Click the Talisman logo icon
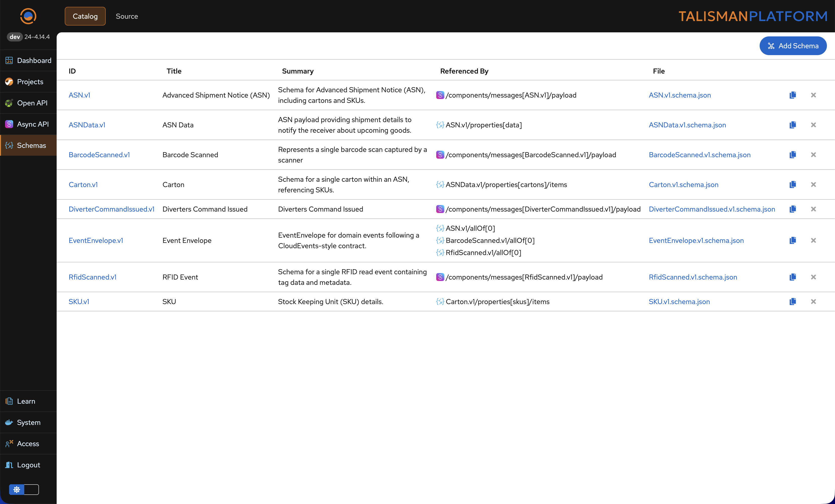Screen dimensions: 835x504 [28, 16]
